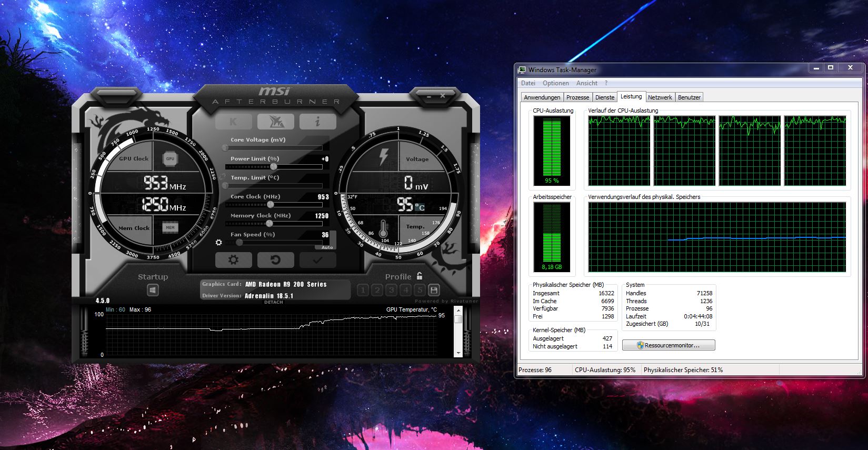Click the Arbeitsspeicher 8,18 GB meter

tap(552, 237)
